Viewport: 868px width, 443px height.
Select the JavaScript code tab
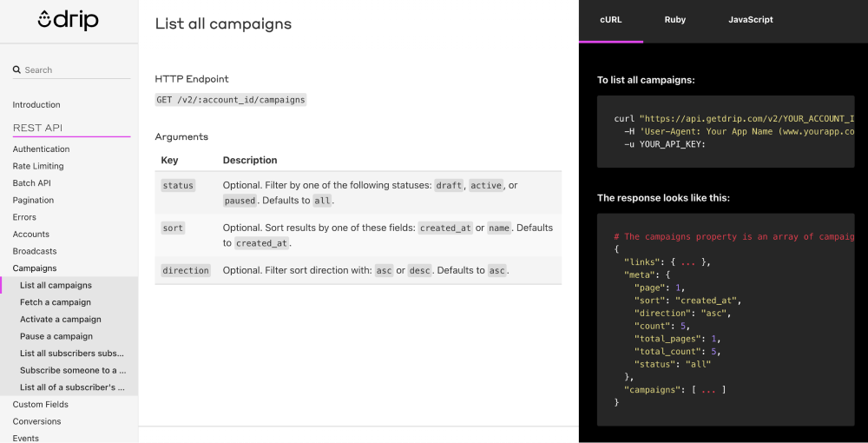[750, 20]
